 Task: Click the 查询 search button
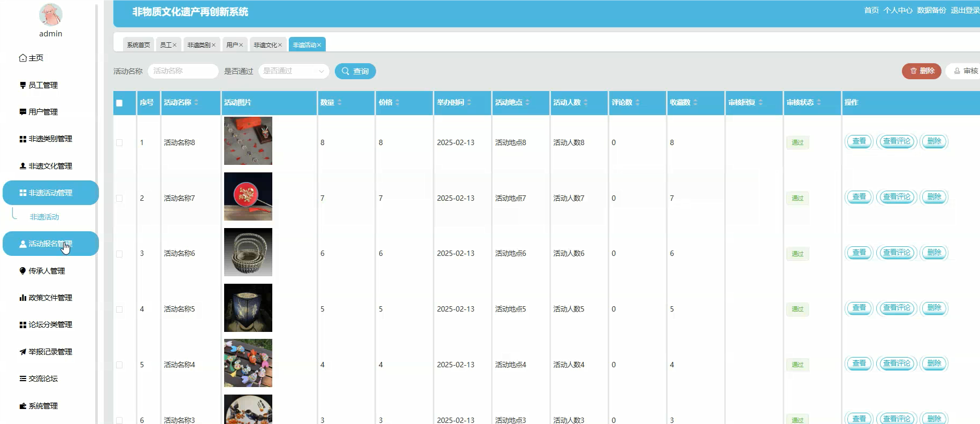pyautogui.click(x=355, y=71)
